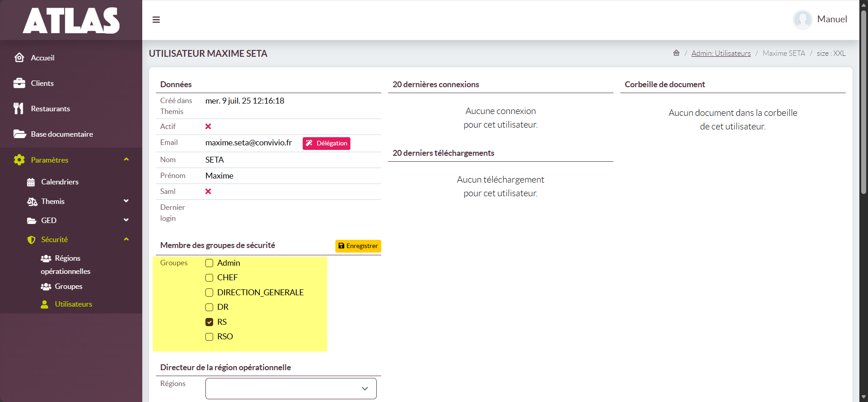Image resolution: width=868 pixels, height=402 pixels.
Task: Save groups with Enregistrer button
Action: (358, 246)
